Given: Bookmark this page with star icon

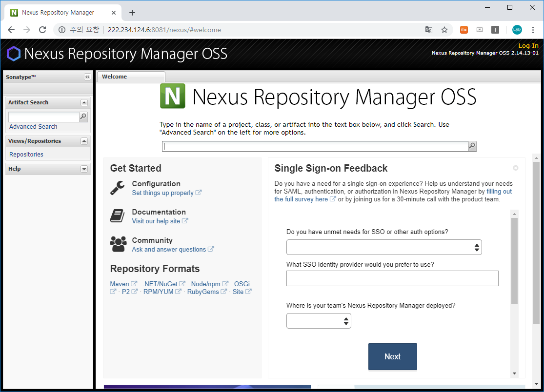Looking at the screenshot, I should tap(444, 30).
